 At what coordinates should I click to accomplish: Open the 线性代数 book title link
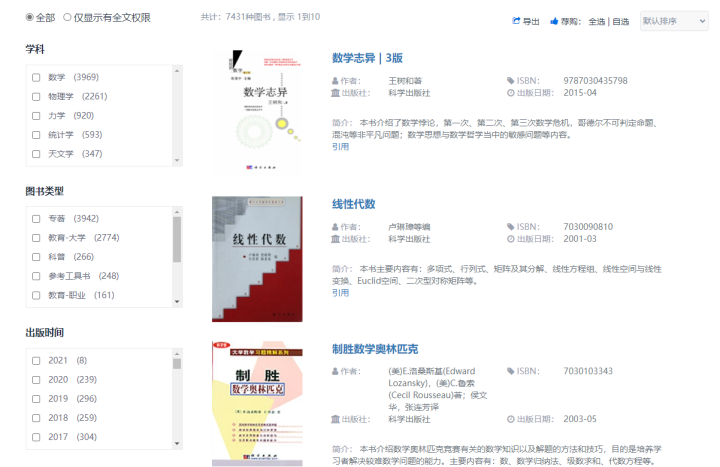click(354, 204)
